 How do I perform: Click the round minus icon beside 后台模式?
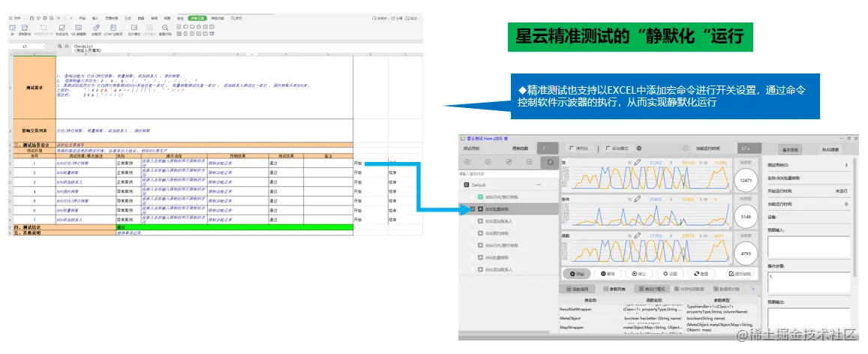(639, 148)
